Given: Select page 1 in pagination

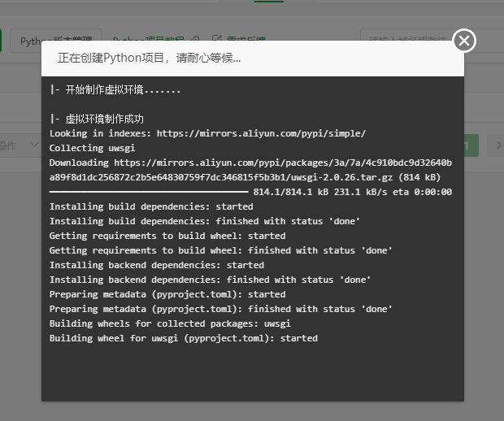Looking at the screenshot, I should 467,145.
